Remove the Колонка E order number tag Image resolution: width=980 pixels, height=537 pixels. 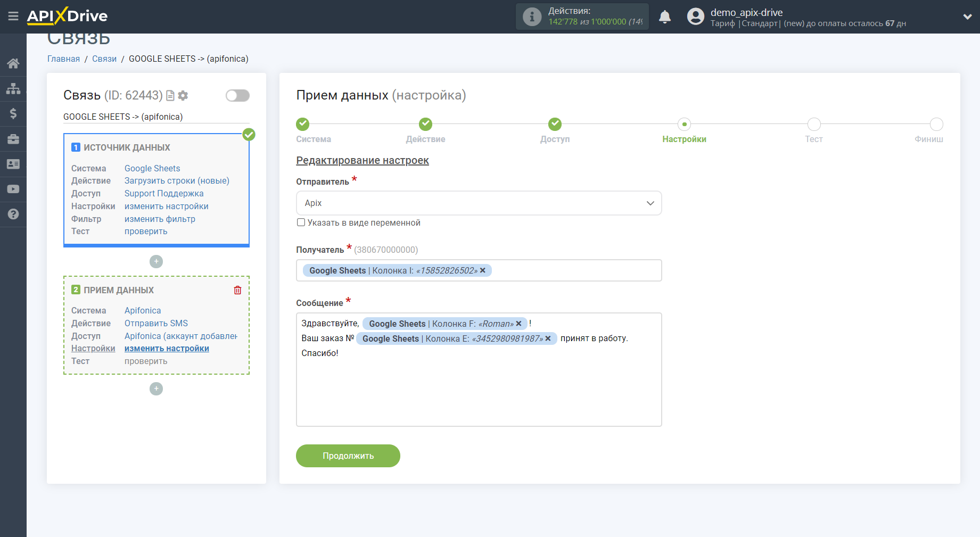click(548, 338)
